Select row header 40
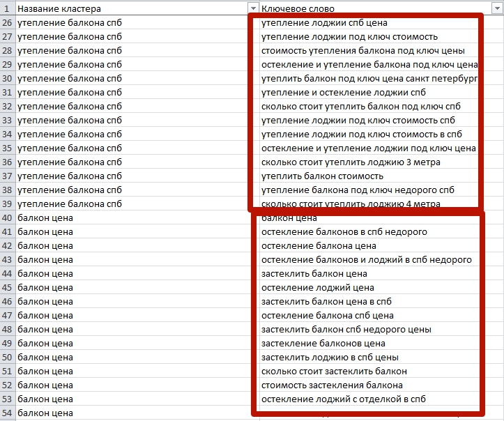Image resolution: width=504 pixels, height=421 pixels. (7, 217)
